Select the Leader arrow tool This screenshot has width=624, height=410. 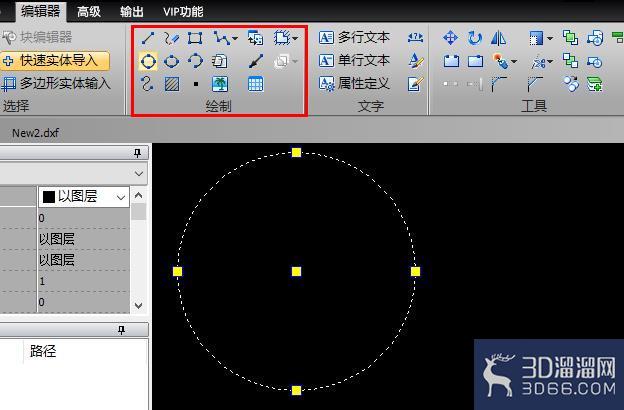(x=255, y=61)
